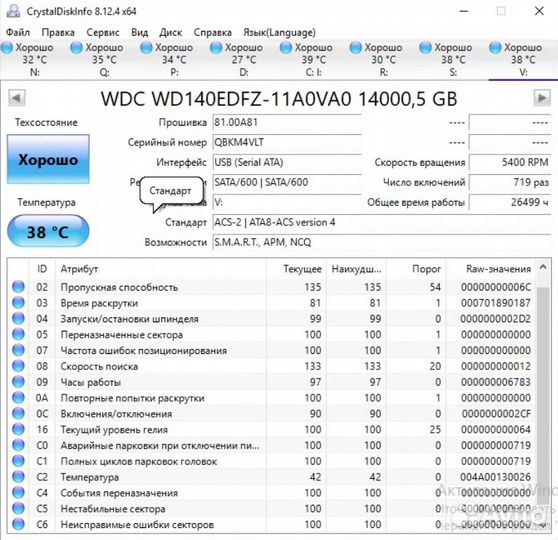Click rotation speed value 5400 RPM

point(510,162)
